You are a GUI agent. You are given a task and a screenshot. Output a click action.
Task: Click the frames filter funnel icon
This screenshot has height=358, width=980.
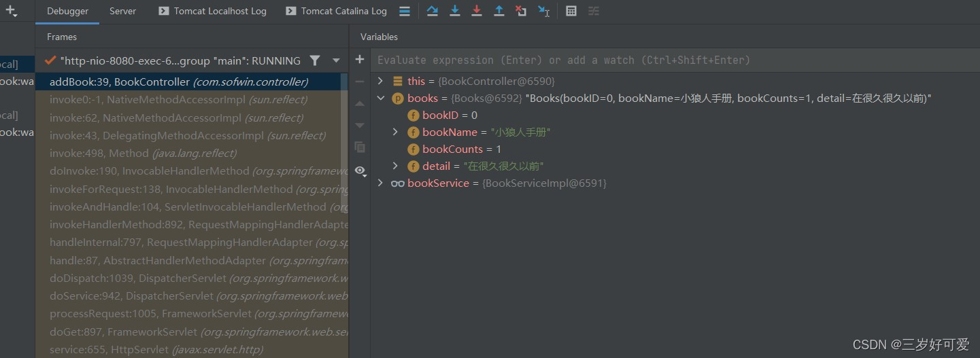pyautogui.click(x=315, y=60)
